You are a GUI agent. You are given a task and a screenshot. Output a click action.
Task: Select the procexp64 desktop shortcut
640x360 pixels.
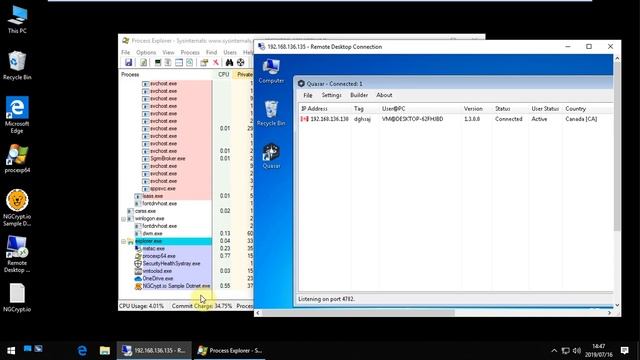coord(17,159)
